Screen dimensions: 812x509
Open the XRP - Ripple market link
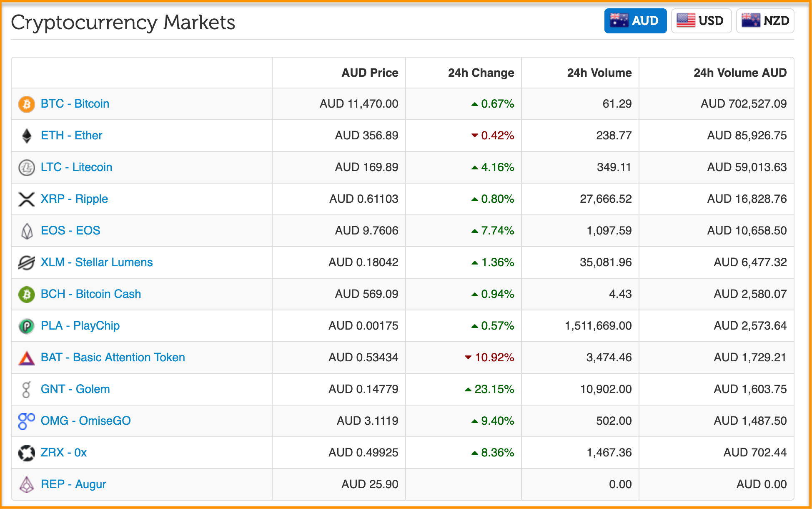coord(74,199)
